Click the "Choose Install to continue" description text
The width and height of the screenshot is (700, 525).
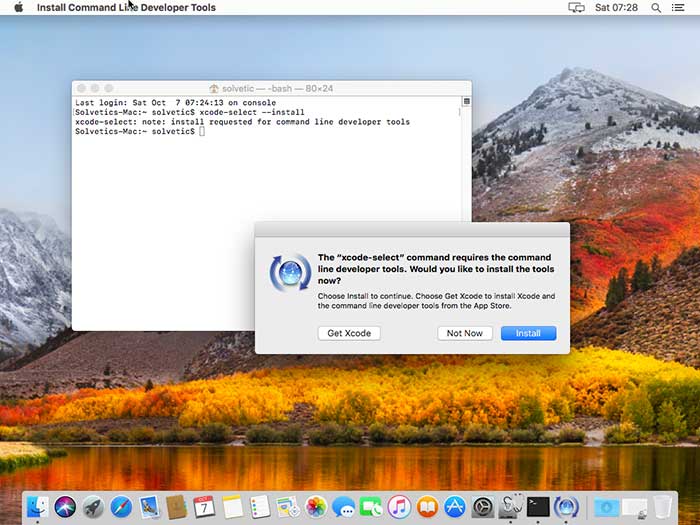click(x=436, y=301)
